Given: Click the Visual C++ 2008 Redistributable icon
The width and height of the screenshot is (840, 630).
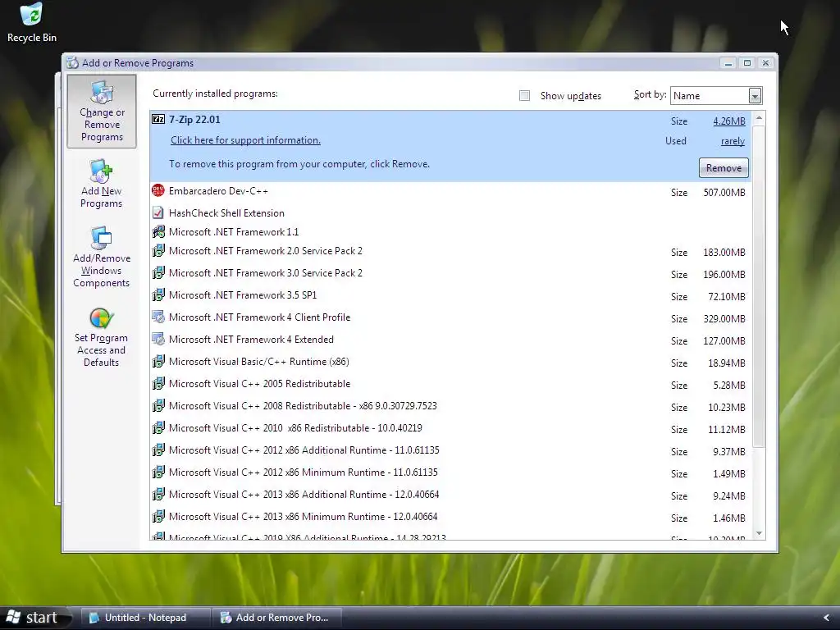Looking at the screenshot, I should (x=158, y=405).
